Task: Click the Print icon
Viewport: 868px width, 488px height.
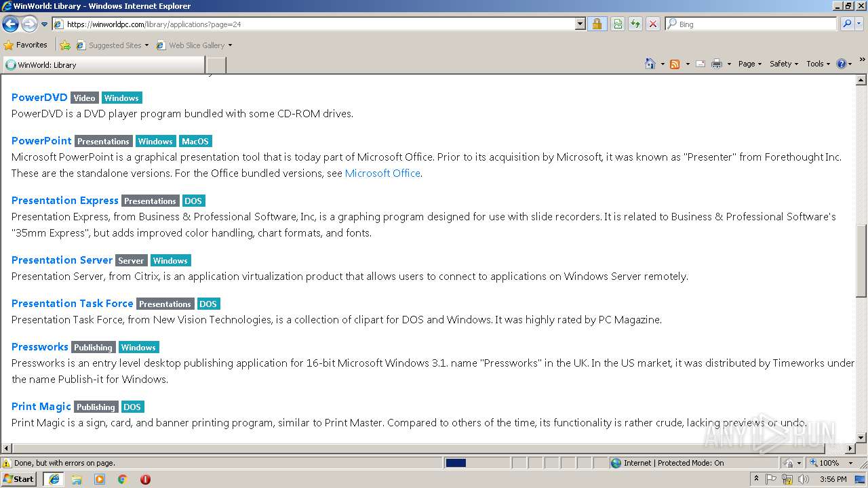Action: pos(717,64)
